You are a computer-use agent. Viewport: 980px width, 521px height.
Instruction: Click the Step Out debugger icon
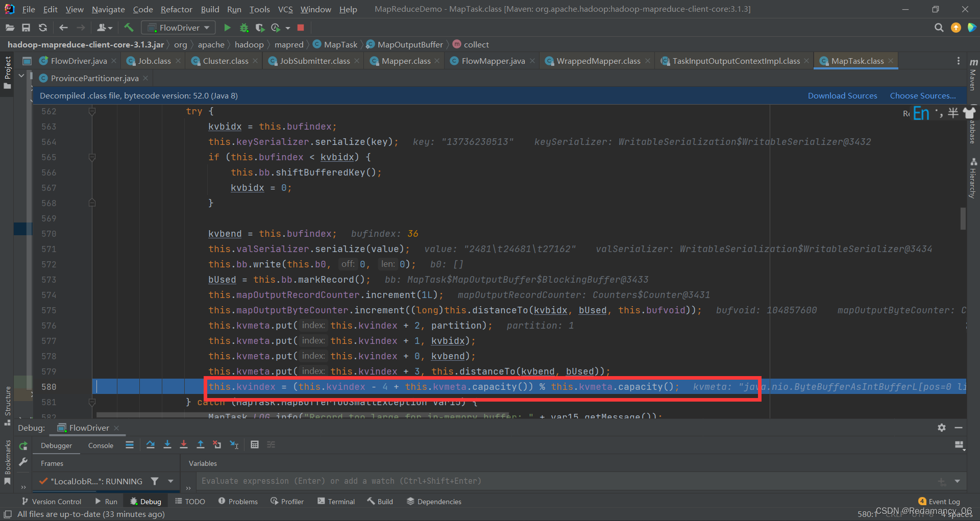point(201,445)
